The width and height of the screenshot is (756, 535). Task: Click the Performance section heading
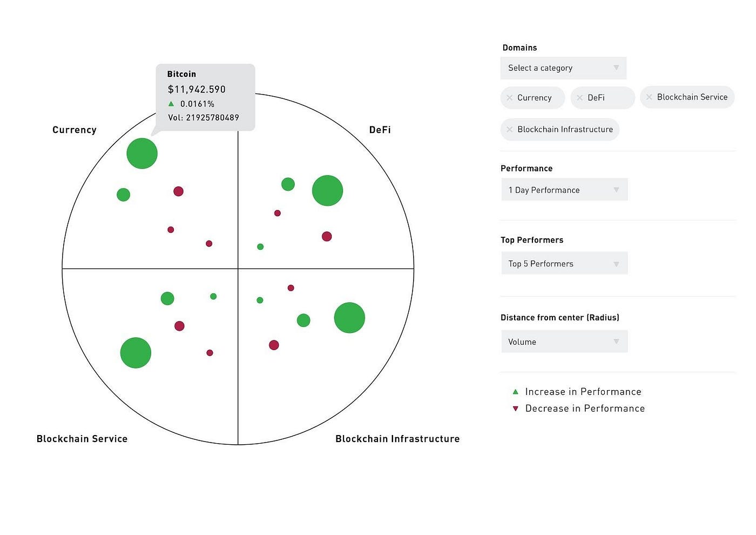526,168
